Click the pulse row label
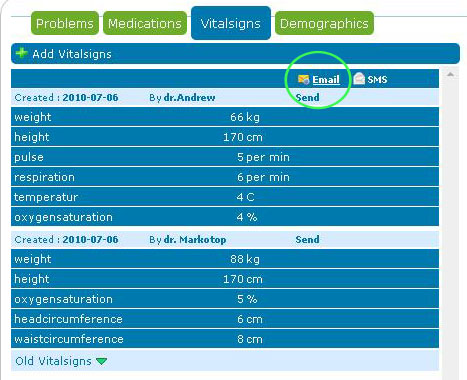This screenshot has height=380, width=467. pos(29,157)
